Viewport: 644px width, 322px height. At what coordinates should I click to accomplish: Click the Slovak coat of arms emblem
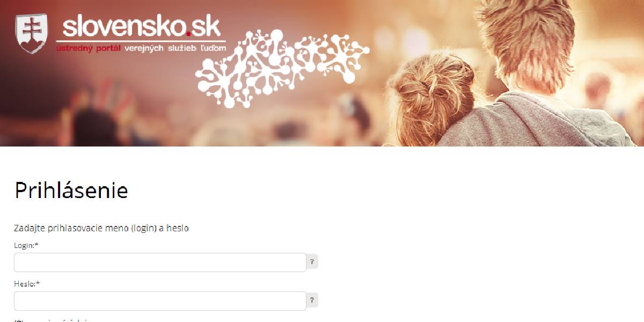(32, 33)
